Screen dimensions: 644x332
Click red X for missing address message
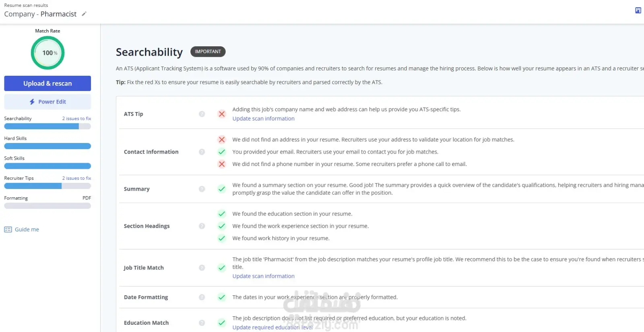[x=222, y=140]
